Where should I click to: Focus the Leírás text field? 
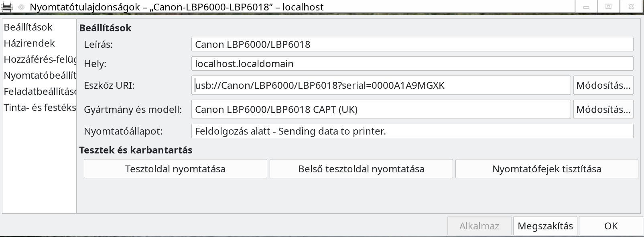click(412, 44)
